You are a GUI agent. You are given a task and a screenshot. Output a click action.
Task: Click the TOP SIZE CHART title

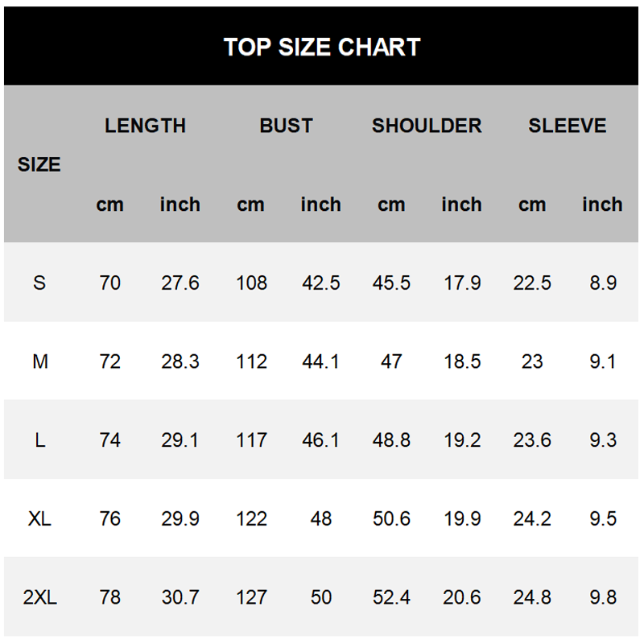[321, 47]
